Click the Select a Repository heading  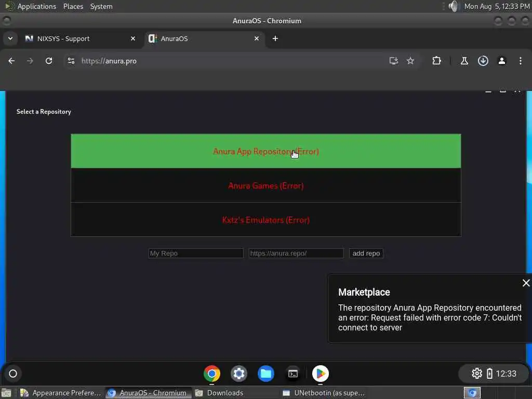pos(44,112)
